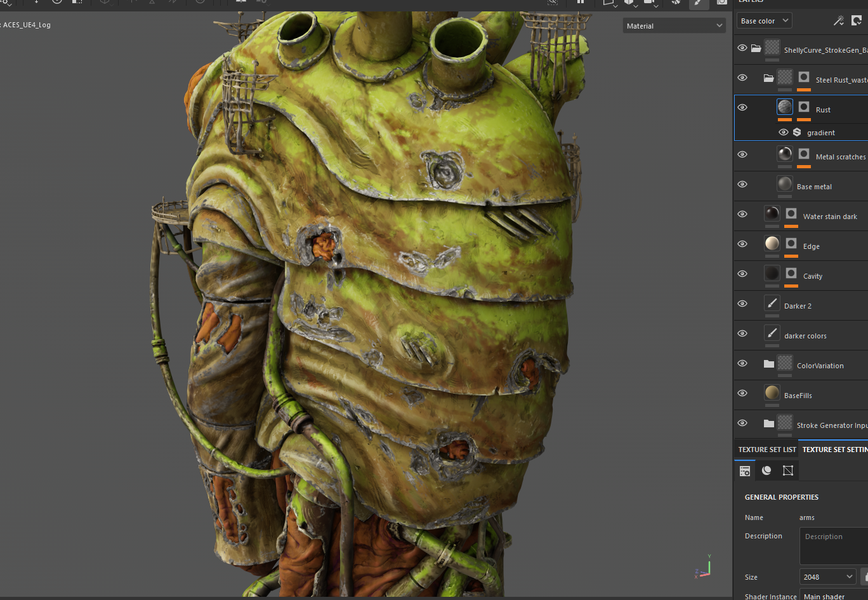
Task: Hide the darker colors paint layer
Action: coord(742,333)
